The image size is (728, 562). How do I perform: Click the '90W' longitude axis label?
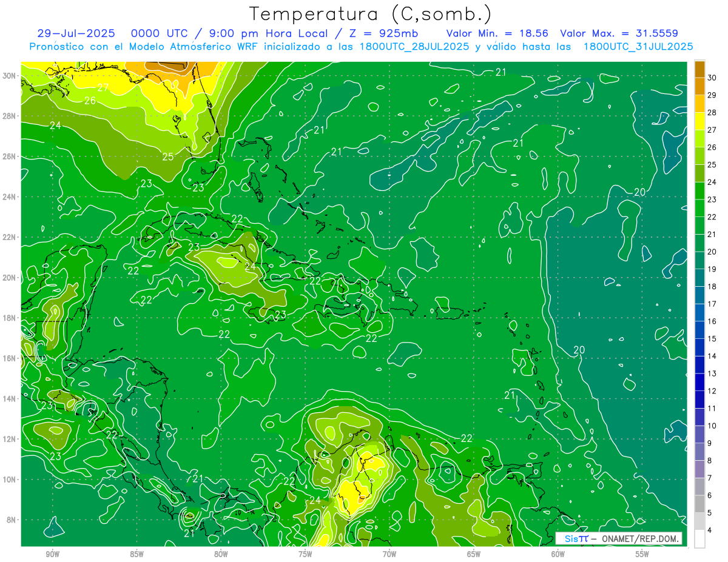click(52, 554)
